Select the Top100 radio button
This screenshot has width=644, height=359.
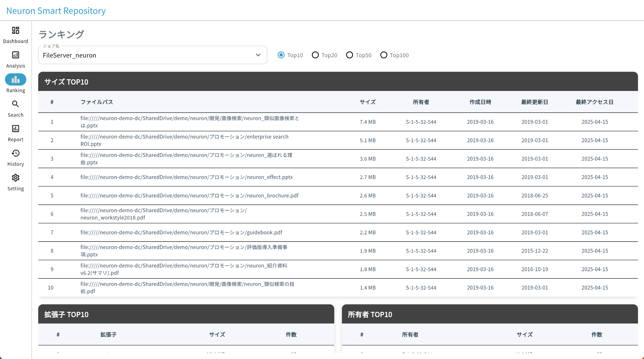(x=384, y=55)
